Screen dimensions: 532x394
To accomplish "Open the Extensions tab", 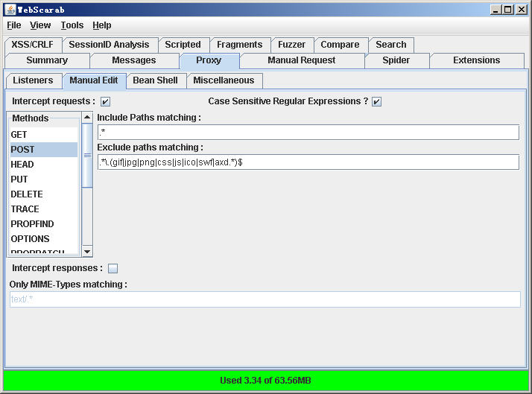I will tap(477, 60).
